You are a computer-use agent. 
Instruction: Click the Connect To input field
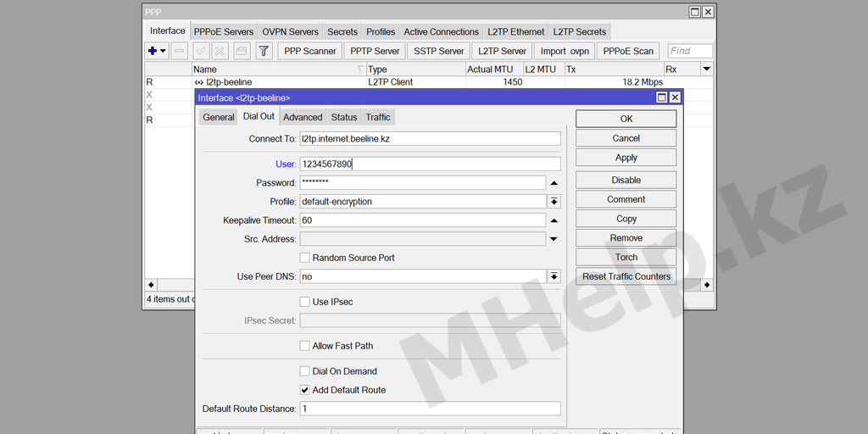tap(430, 138)
